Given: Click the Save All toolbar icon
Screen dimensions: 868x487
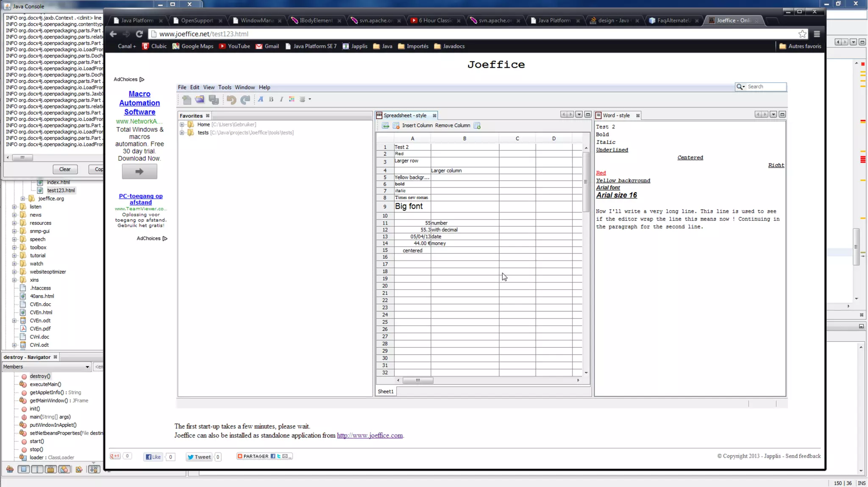Looking at the screenshot, I should coord(214,100).
